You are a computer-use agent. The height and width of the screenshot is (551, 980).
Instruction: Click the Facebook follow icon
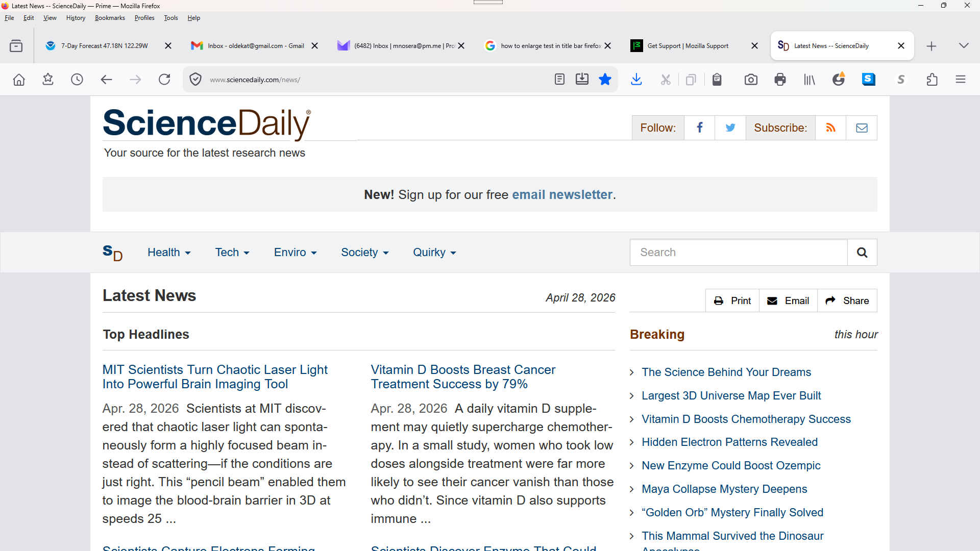point(699,128)
